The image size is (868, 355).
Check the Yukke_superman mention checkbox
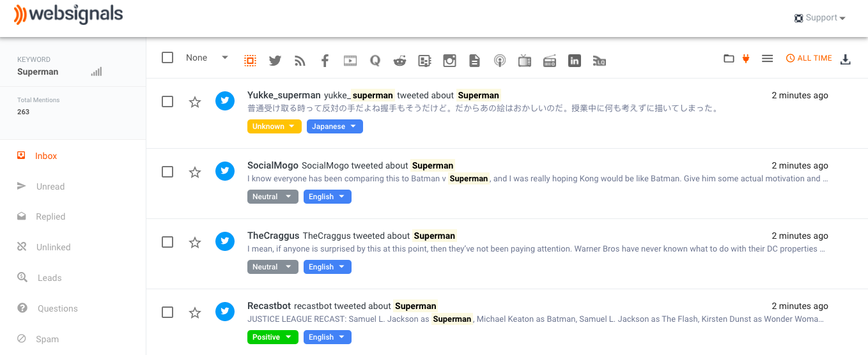click(x=167, y=102)
